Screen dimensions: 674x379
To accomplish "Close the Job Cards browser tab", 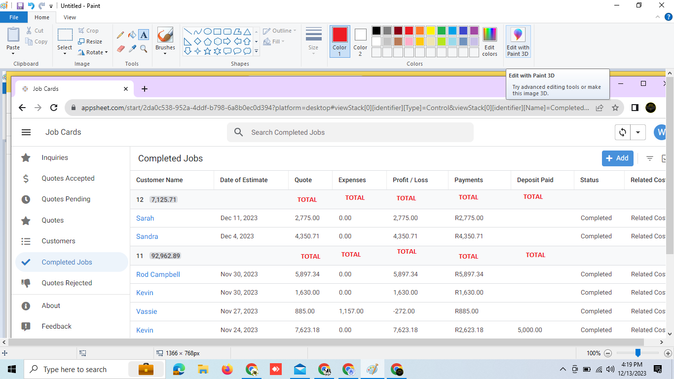I will click(x=126, y=89).
